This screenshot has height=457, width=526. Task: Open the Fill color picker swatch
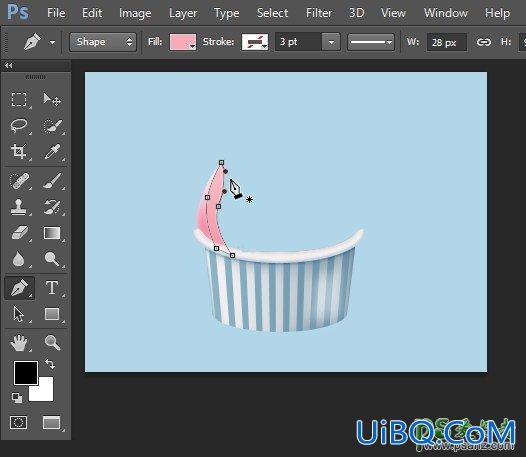pos(182,42)
